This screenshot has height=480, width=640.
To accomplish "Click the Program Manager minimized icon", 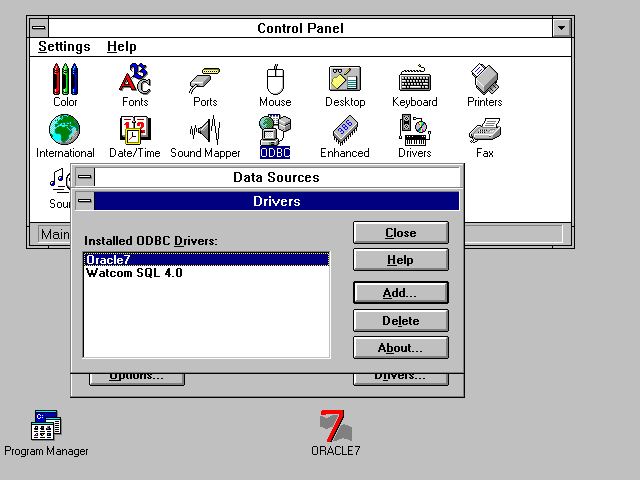I will 46,427.
